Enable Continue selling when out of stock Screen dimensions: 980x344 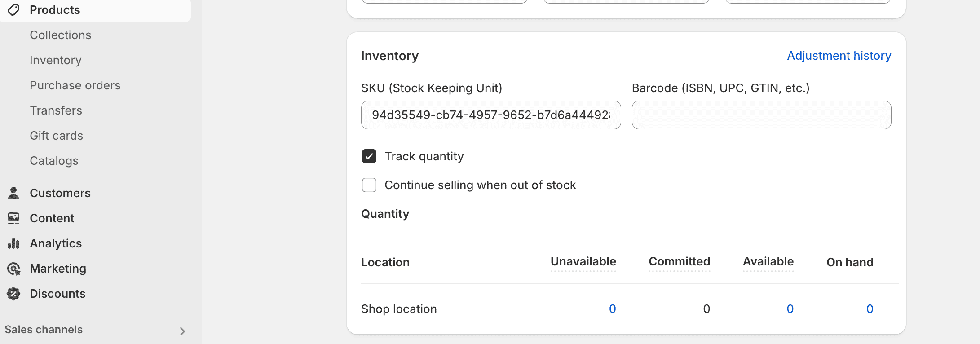coord(369,185)
